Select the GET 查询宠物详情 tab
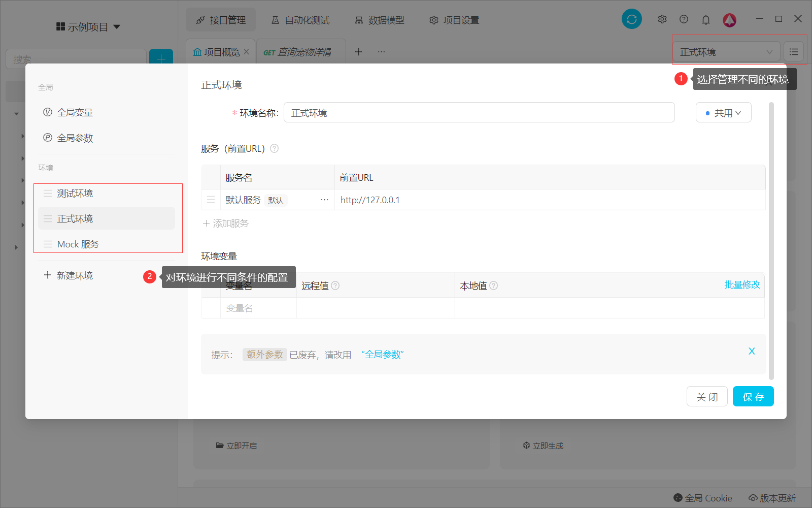The image size is (812, 508). pyautogui.click(x=297, y=52)
